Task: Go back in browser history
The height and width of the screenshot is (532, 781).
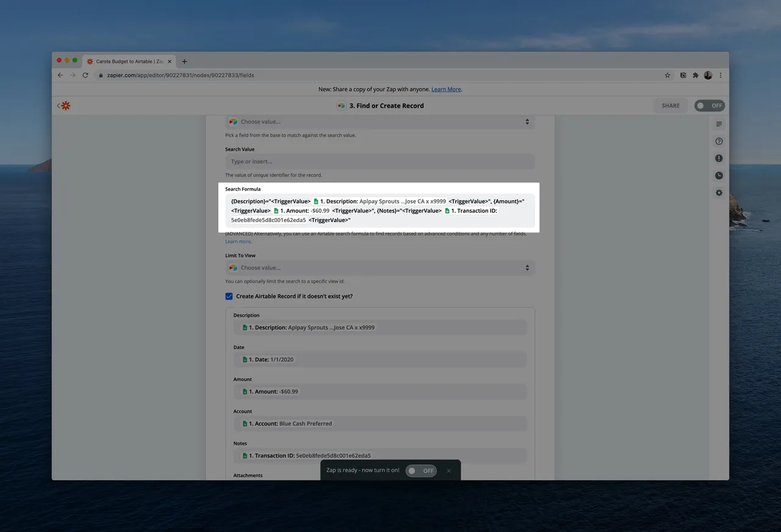Action: point(60,75)
